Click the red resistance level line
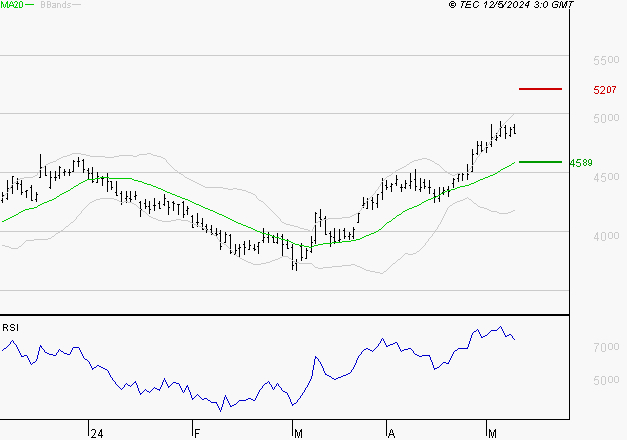Image resolution: width=627 pixels, height=440 pixels. tap(540, 89)
